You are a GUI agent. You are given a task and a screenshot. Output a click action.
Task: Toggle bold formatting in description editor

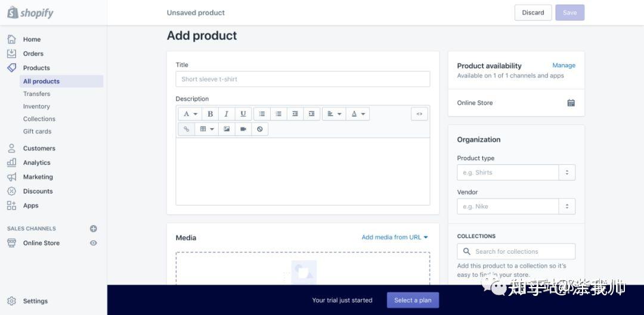(210, 114)
